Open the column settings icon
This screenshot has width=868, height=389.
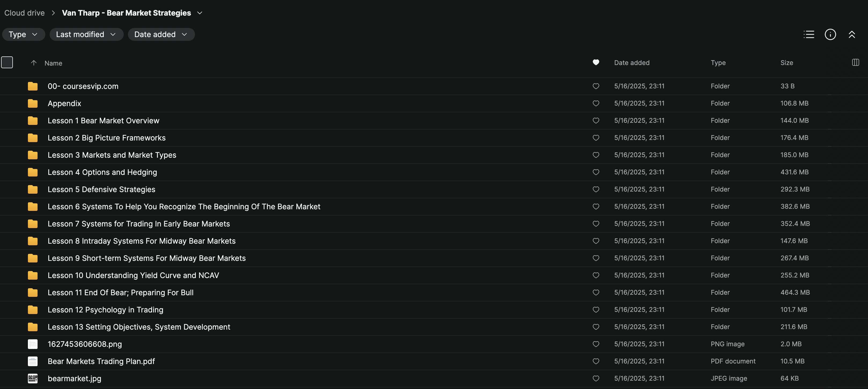856,62
